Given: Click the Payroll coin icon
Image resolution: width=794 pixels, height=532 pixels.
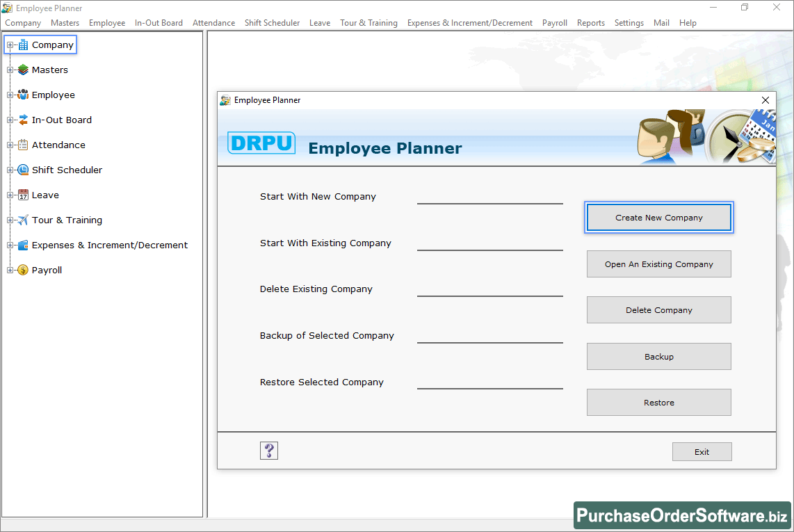Looking at the screenshot, I should [24, 270].
